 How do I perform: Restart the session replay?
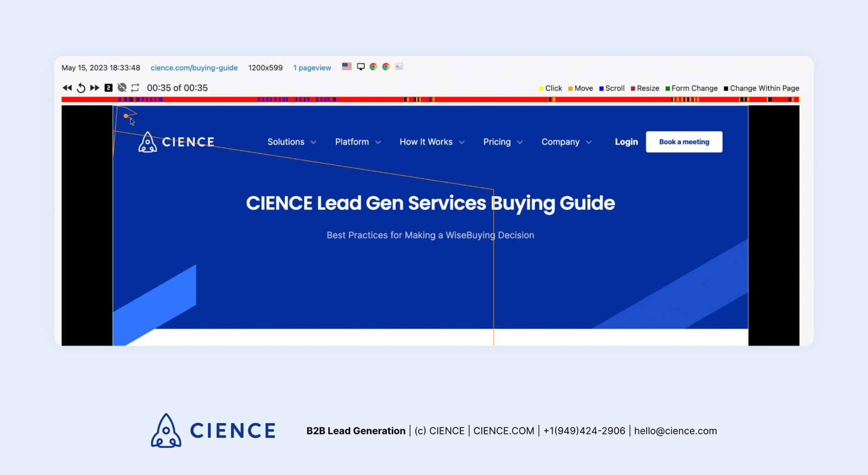pyautogui.click(x=81, y=88)
